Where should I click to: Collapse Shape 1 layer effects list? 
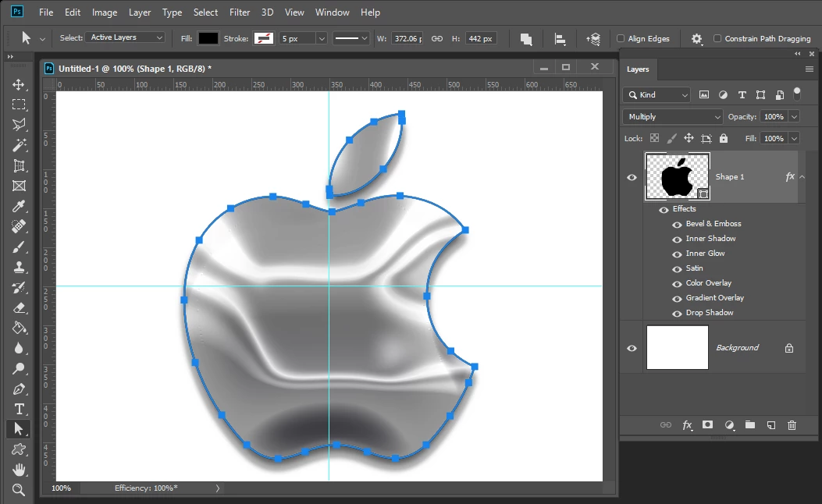tap(802, 177)
